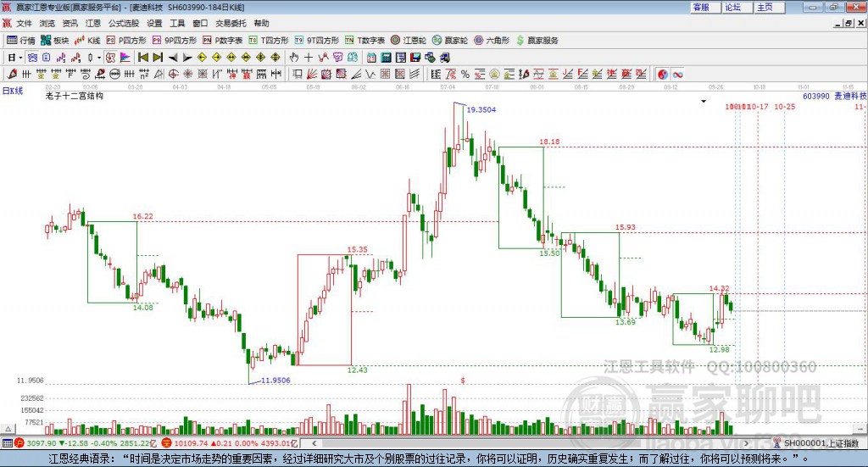Click the bottom horizontal scrollbar track
Screen dimensions: 868x467
pos(531,443)
